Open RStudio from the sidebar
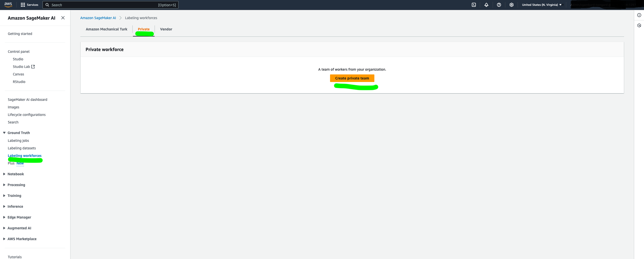644x259 pixels. click(x=19, y=82)
